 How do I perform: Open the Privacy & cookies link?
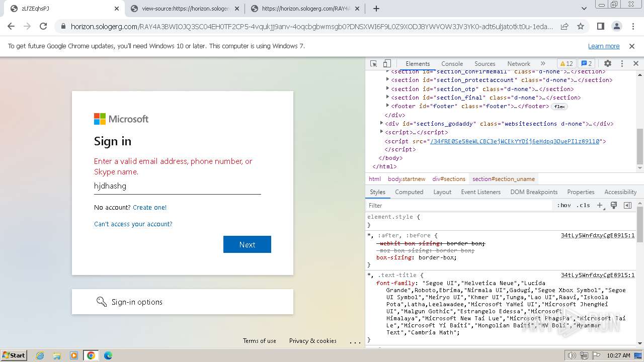(313, 341)
